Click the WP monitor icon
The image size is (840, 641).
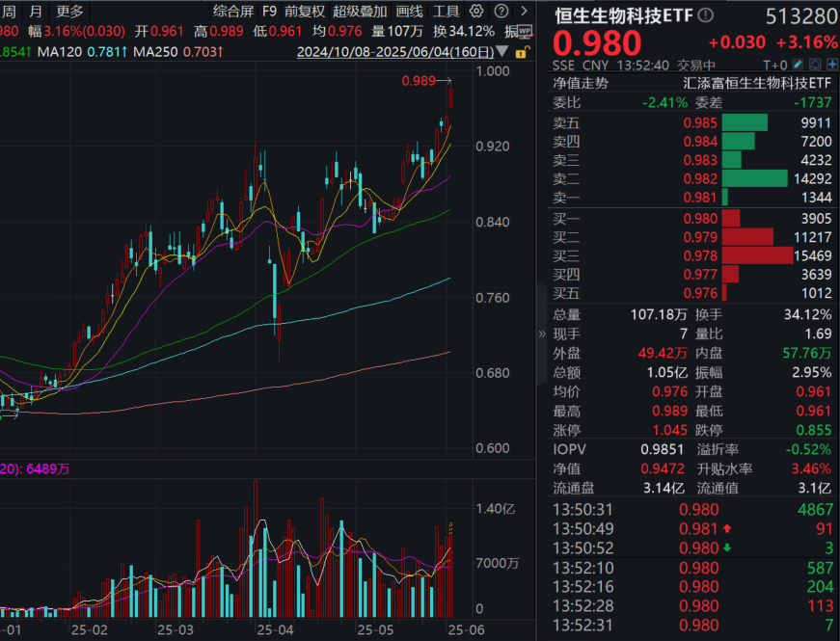point(526,31)
